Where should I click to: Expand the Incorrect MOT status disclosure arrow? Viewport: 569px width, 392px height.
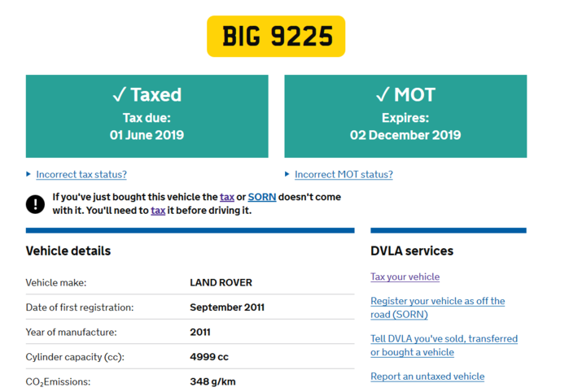pyautogui.click(x=287, y=174)
